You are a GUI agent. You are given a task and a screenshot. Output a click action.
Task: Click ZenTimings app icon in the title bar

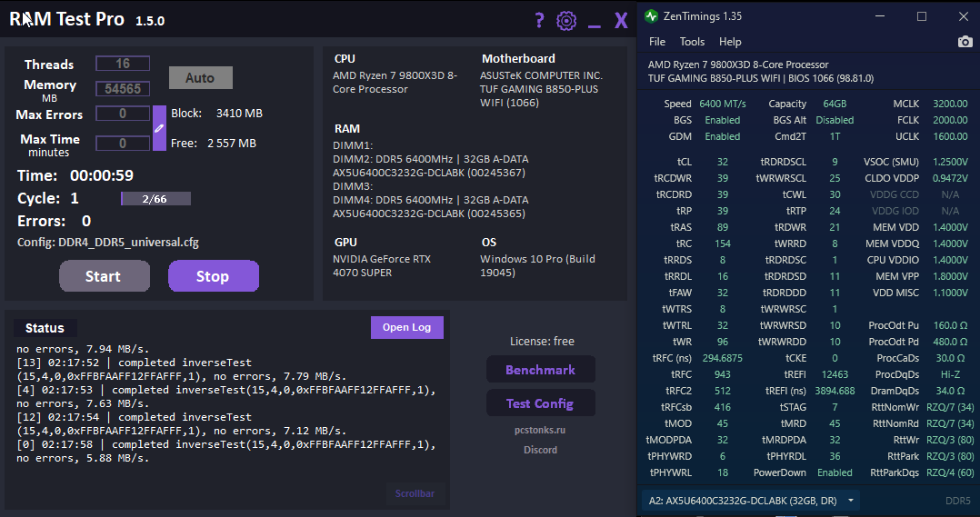click(x=651, y=16)
